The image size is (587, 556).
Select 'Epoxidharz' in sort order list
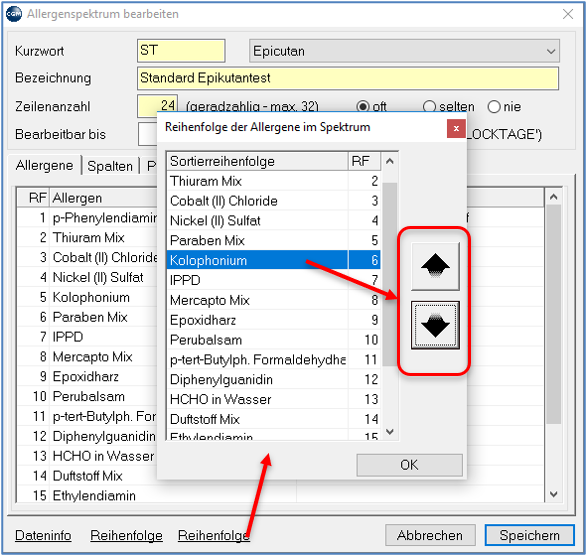(274, 320)
